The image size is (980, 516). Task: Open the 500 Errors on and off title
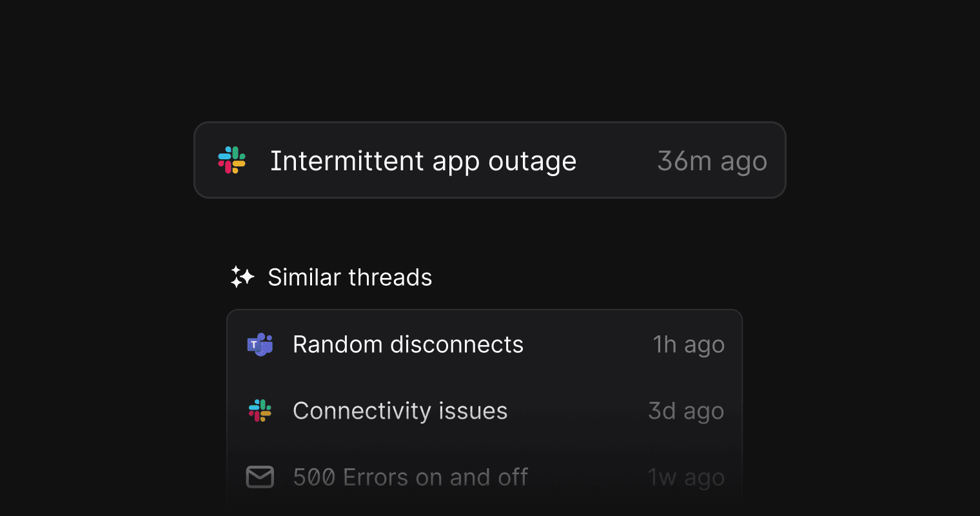(x=410, y=477)
